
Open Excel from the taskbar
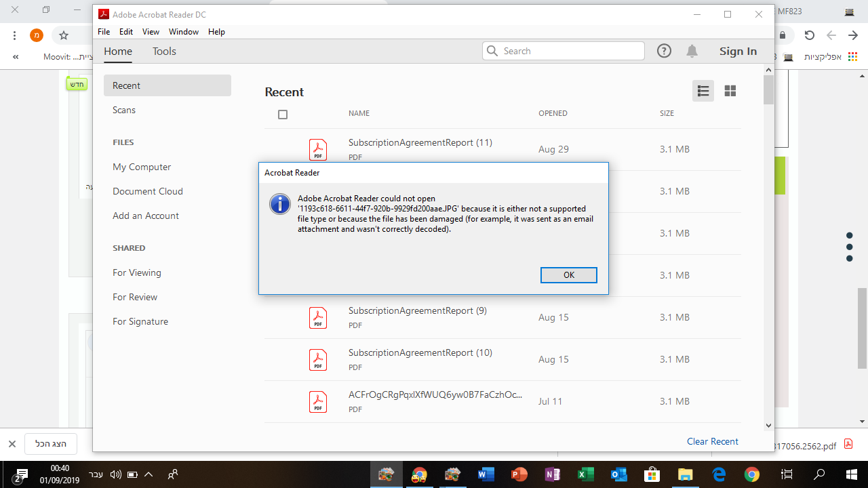(585, 474)
